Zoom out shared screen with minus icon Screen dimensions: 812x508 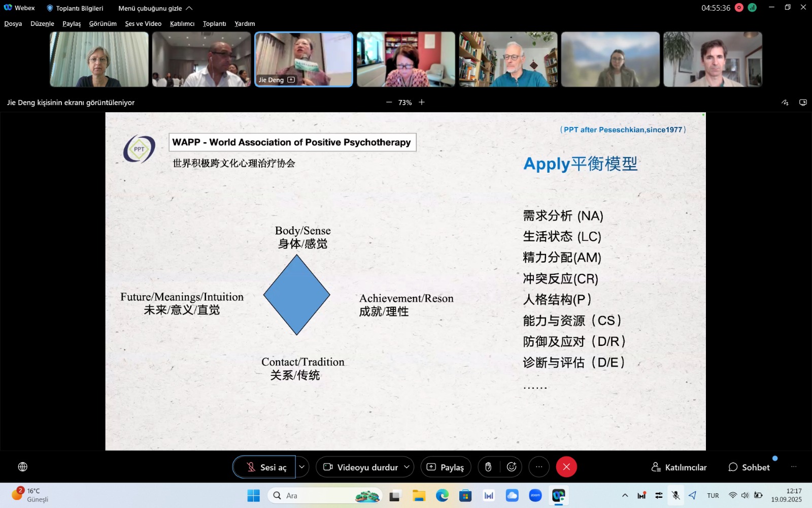click(389, 103)
